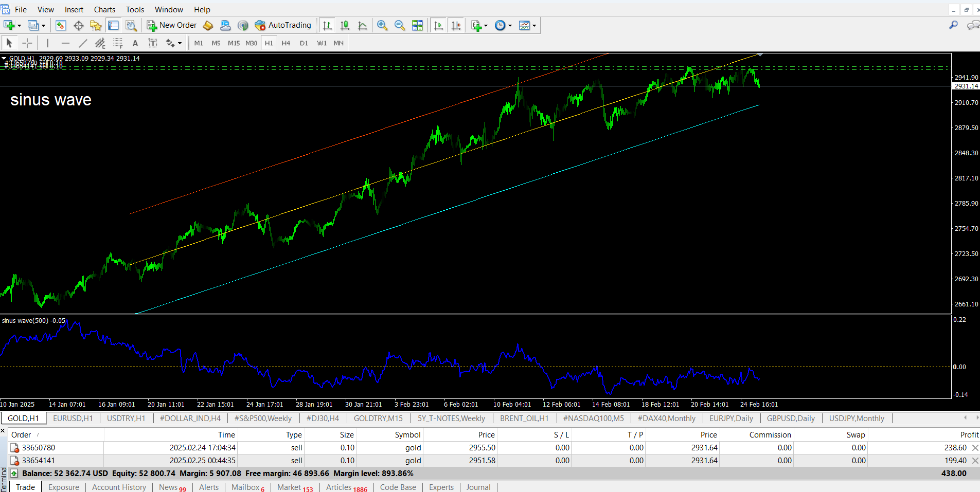Viewport: 980px width, 492px height.
Task: Show the Market Watch window
Action: [x=61, y=25]
